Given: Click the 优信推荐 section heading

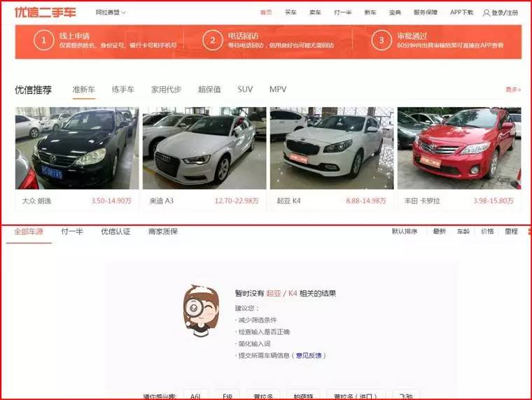Looking at the screenshot, I should click(34, 90).
